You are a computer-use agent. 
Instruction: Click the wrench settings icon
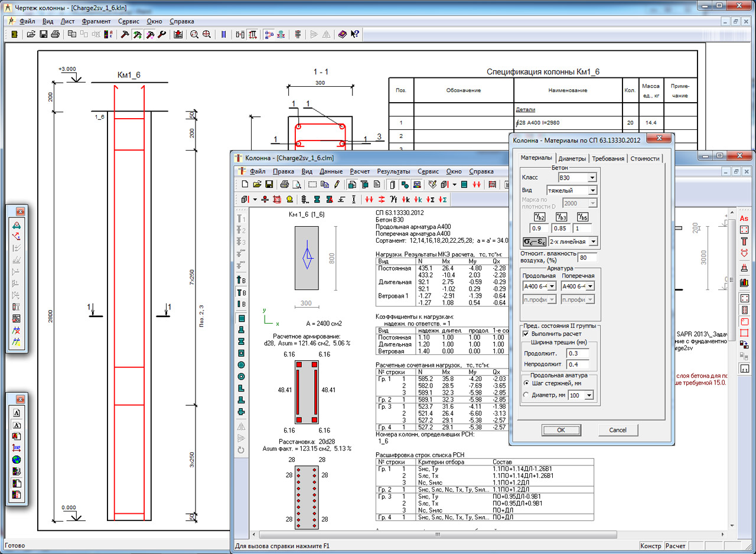pyautogui.click(x=161, y=34)
